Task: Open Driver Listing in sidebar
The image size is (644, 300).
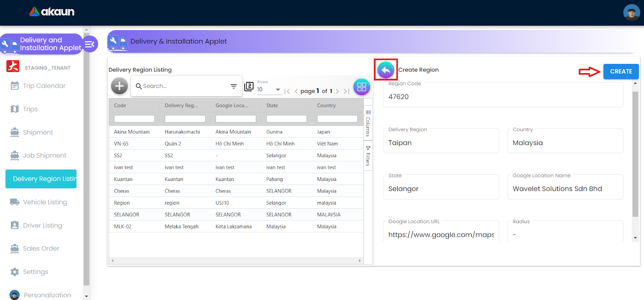Action: [x=42, y=226]
